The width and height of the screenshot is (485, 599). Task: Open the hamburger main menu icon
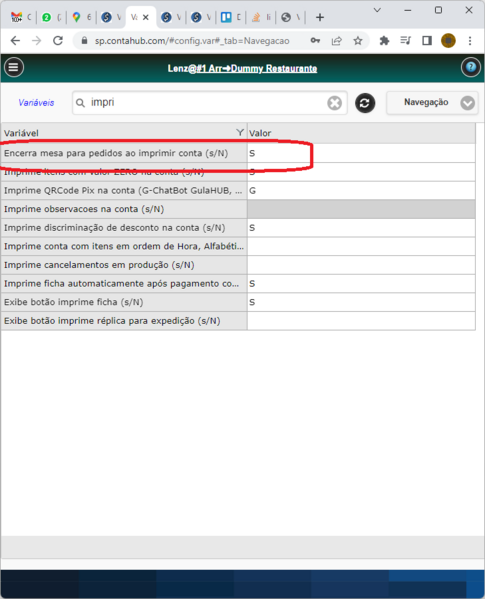tap(14, 68)
